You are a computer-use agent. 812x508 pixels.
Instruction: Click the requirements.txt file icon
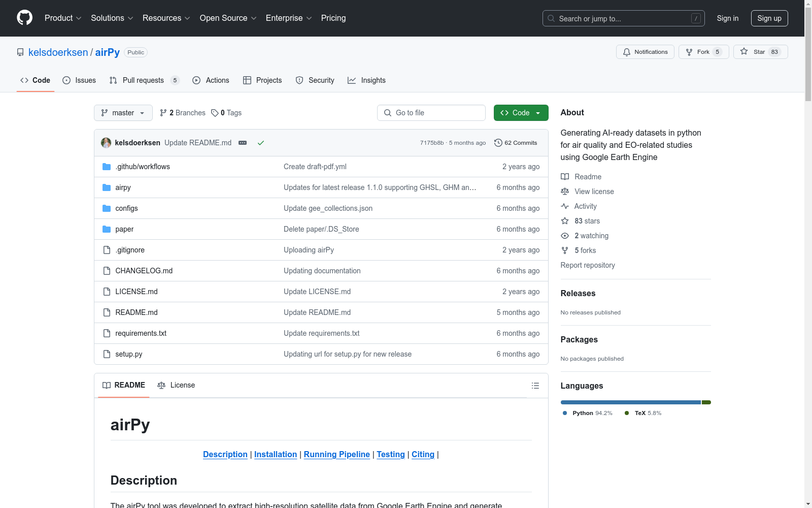point(107,333)
